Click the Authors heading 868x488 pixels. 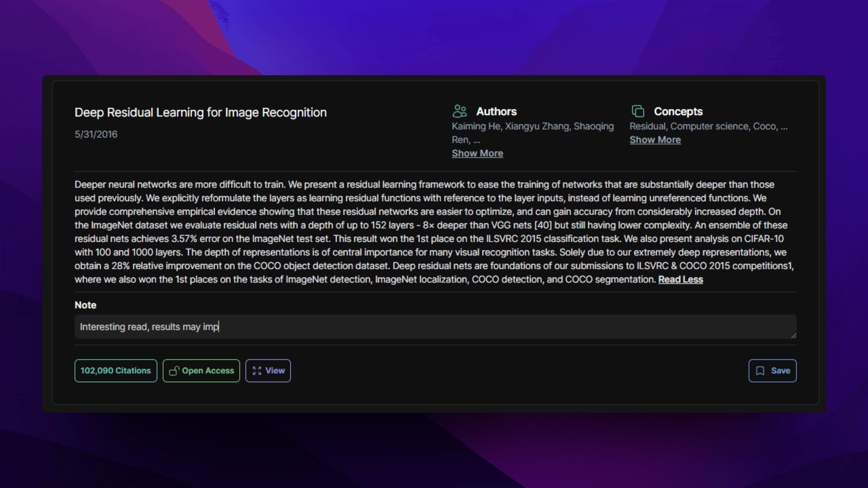tap(496, 112)
